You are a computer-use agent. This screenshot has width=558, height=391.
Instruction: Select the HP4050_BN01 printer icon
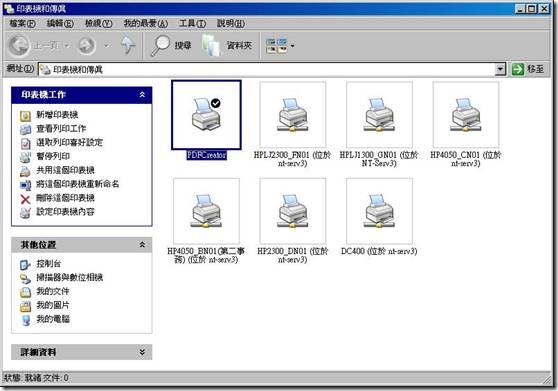206,211
